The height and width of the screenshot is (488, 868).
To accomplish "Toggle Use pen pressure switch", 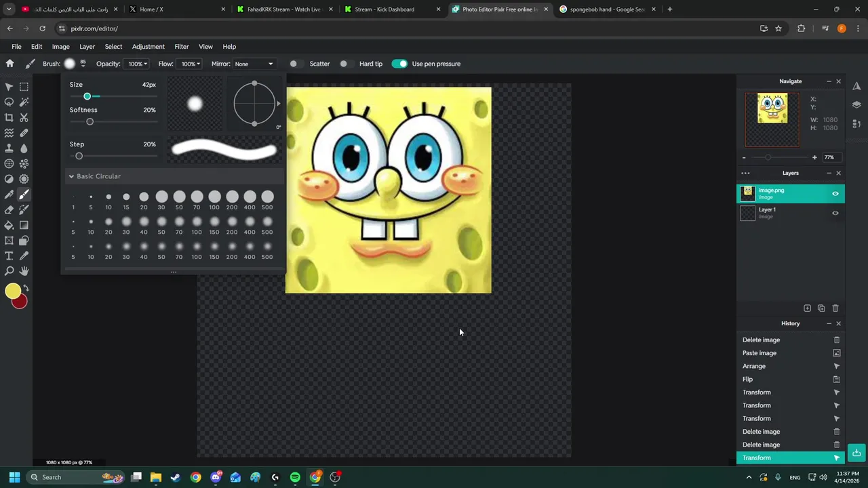I will tap(399, 64).
